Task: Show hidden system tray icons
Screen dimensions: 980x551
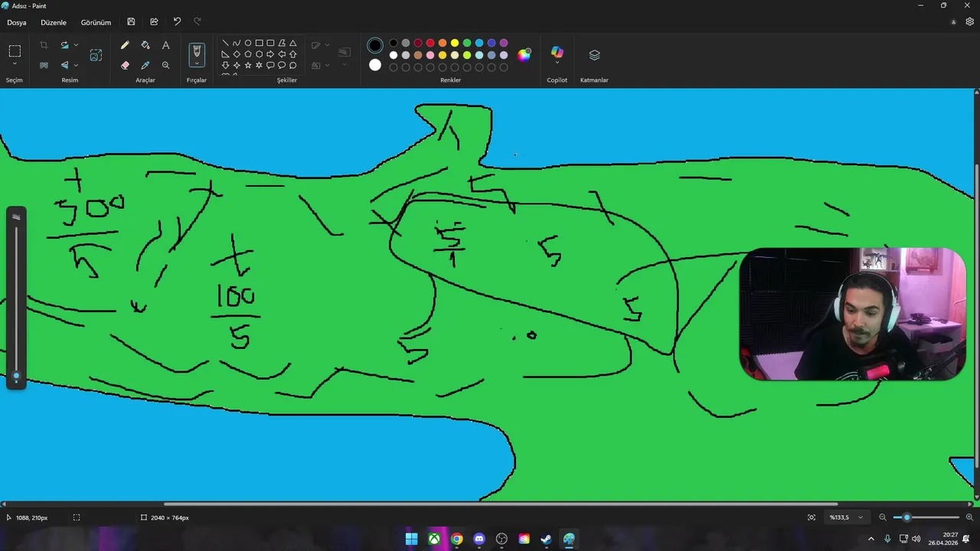Action: coord(871,539)
